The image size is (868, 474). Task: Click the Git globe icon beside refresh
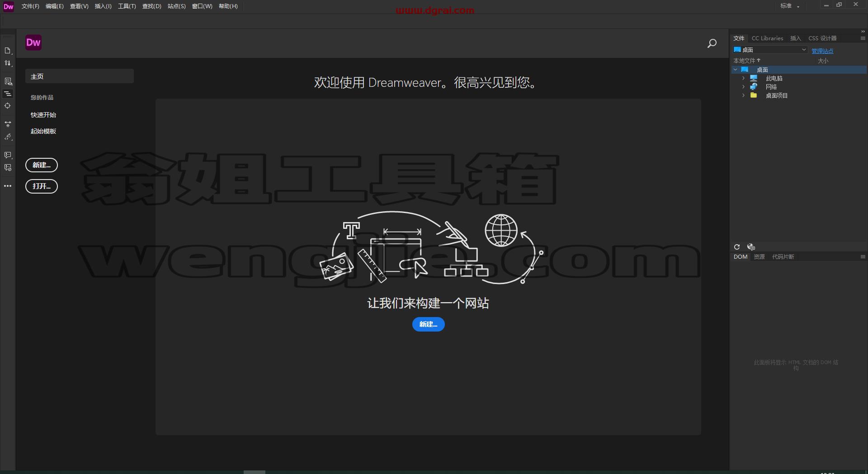click(751, 247)
